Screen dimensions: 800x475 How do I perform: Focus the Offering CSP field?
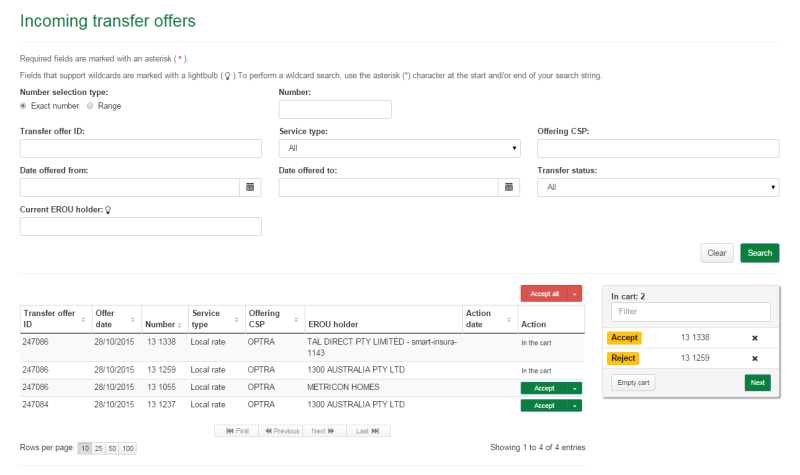click(x=658, y=148)
